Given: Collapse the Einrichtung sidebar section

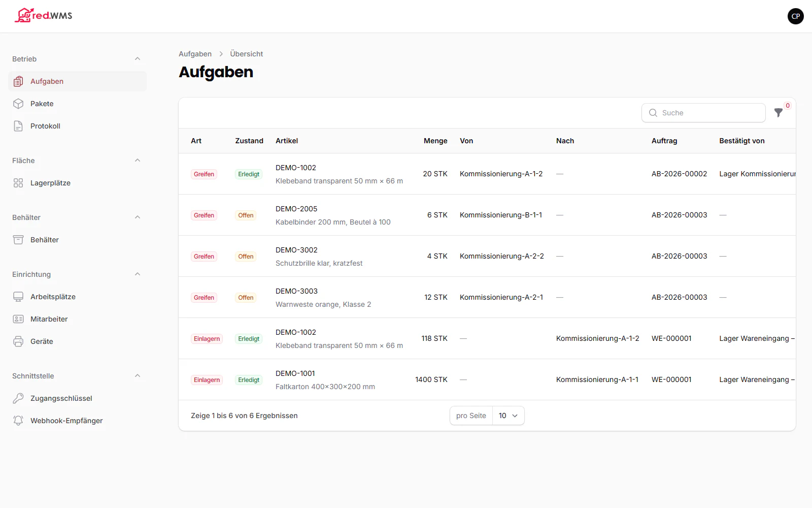Looking at the screenshot, I should coord(138,274).
